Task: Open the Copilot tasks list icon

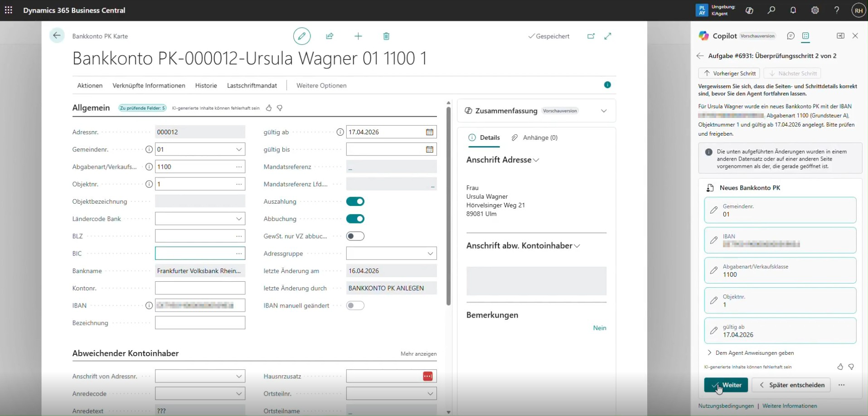Action: pyautogui.click(x=805, y=36)
